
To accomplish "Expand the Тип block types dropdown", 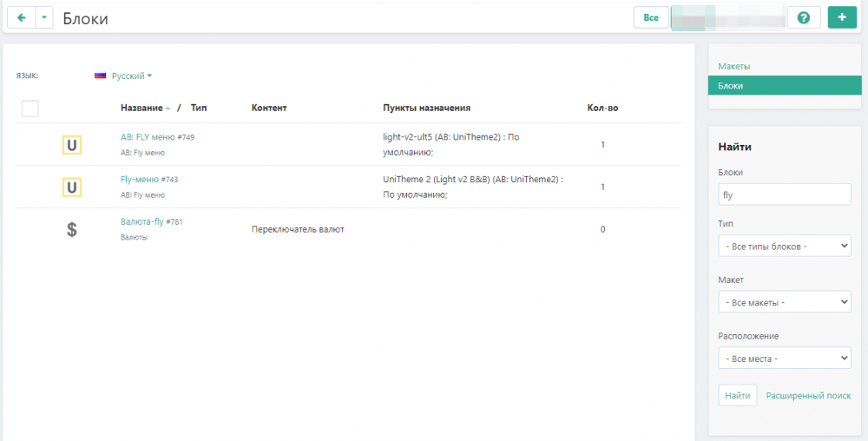I will tap(785, 247).
